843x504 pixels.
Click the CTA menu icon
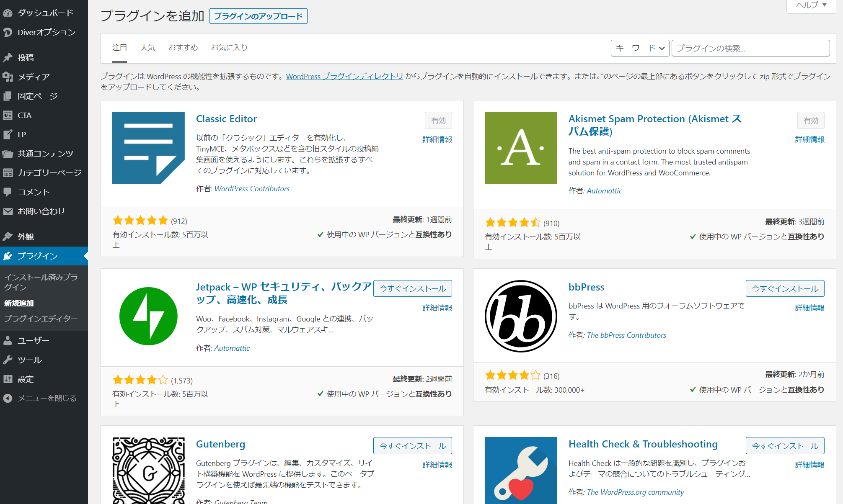[x=8, y=116]
